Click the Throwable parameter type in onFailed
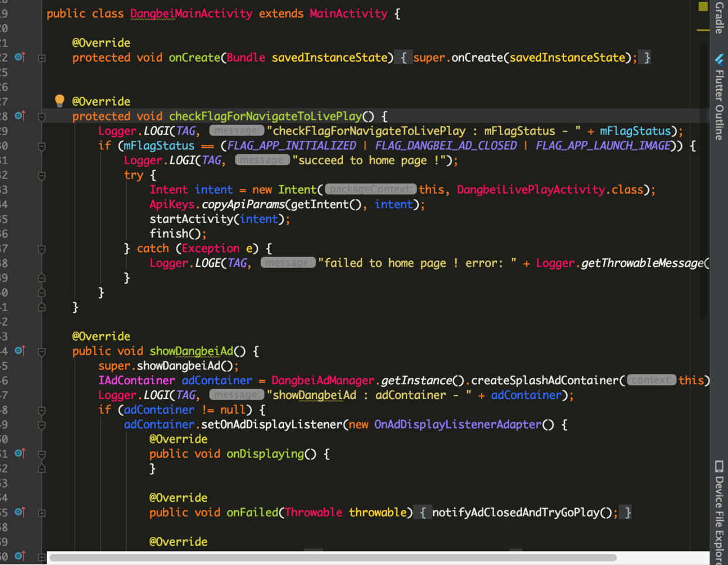Image resolution: width=728 pixels, height=565 pixels. [314, 512]
